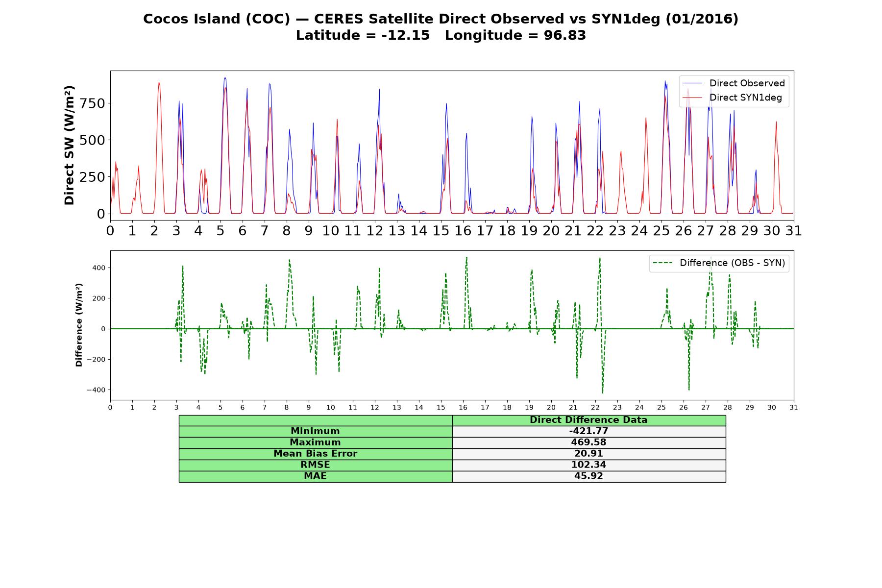The height and width of the screenshot is (588, 882).
Task: Select the Mean Bias Error row label
Action: (316, 454)
